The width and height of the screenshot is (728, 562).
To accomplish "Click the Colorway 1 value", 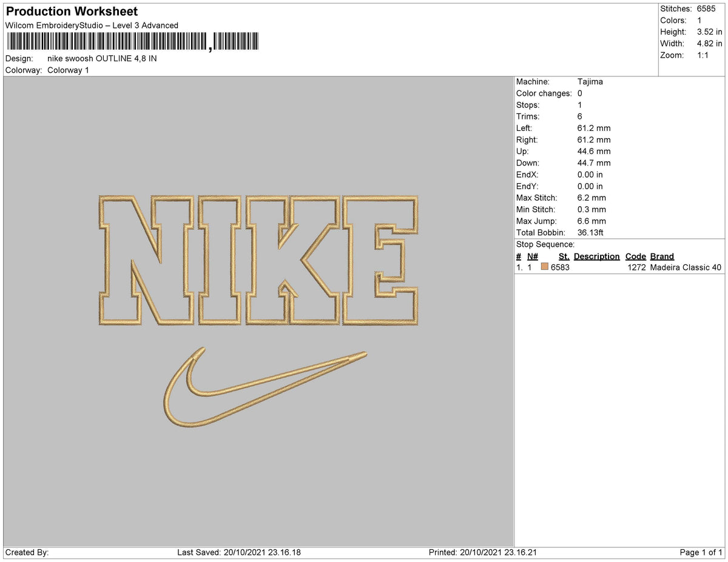I will click(x=68, y=70).
